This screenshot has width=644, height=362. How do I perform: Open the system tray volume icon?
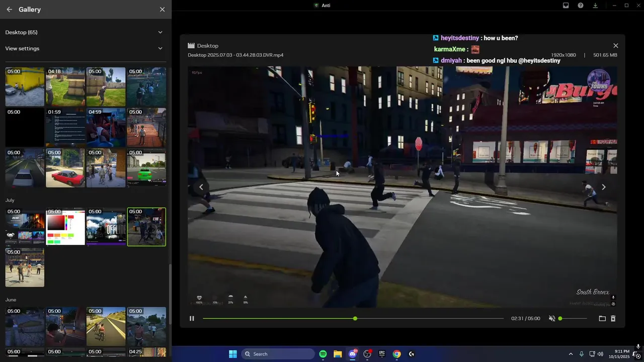coord(600,354)
